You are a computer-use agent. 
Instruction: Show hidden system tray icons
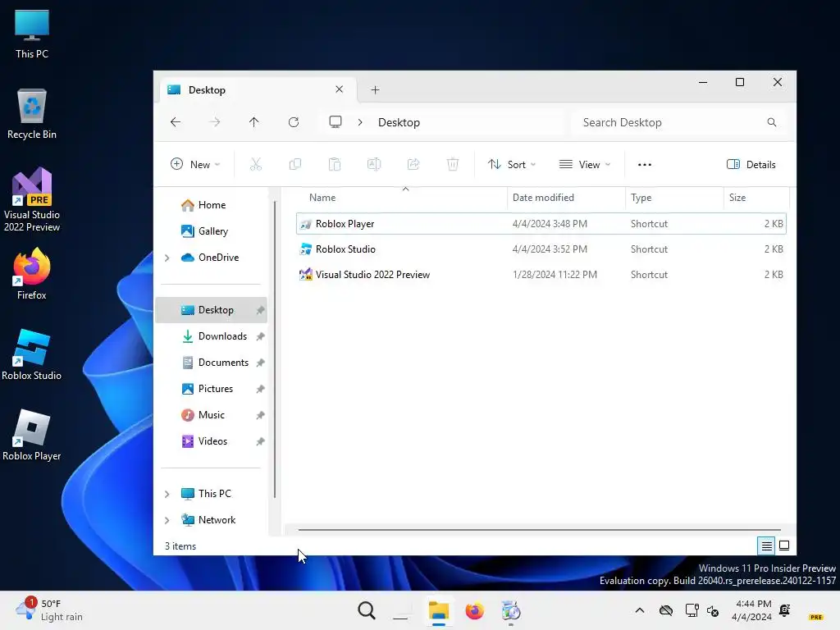640,610
